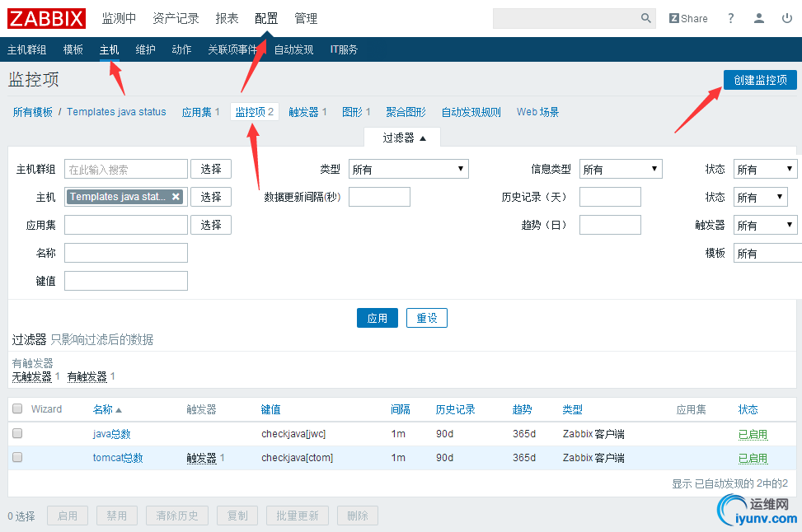The height and width of the screenshot is (532, 802).
Task: Open the 监测中 top menu
Action: (x=120, y=18)
